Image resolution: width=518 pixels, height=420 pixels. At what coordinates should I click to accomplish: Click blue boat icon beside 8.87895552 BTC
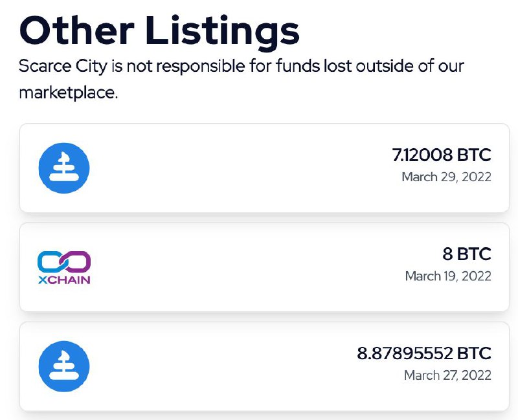[x=63, y=366]
